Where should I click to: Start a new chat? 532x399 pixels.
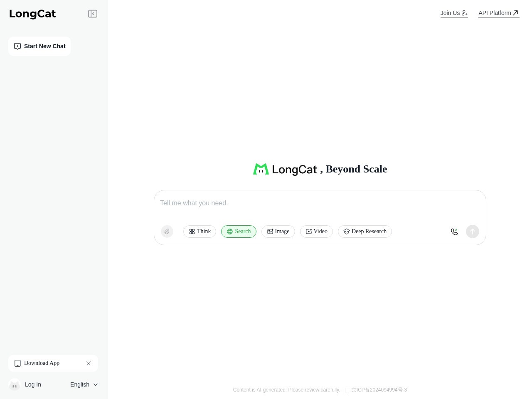(x=39, y=46)
